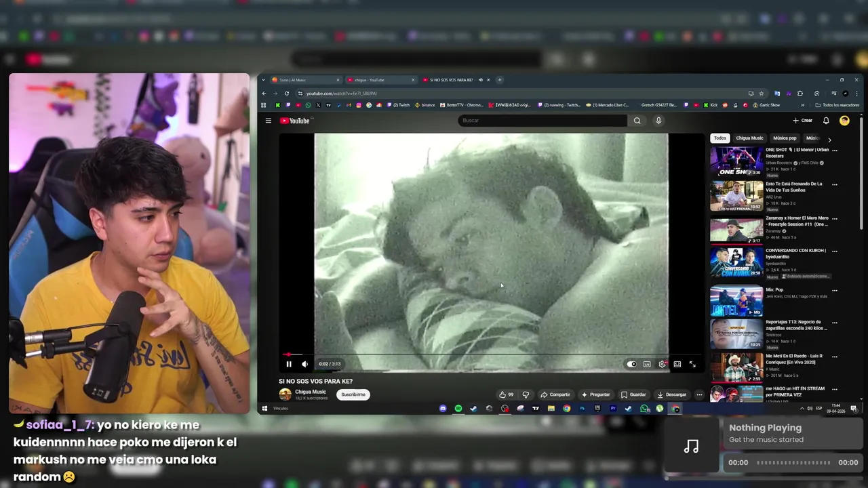Open the ONE SHOT El Menor video thumbnail

pyautogui.click(x=736, y=162)
